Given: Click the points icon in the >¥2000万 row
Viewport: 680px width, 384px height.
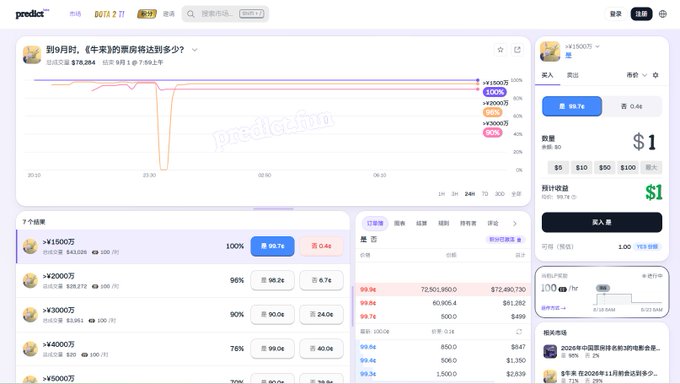Looking at the screenshot, I should pos(95,286).
